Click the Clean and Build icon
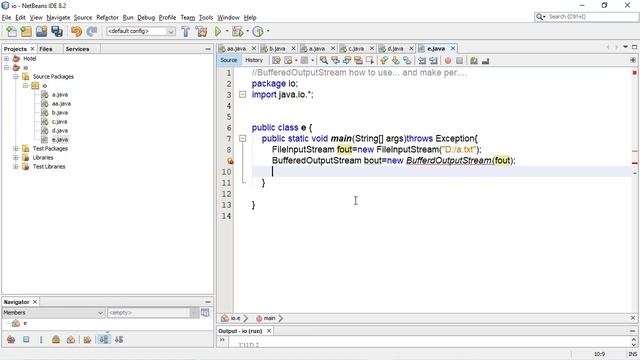640x360 pixels. pos(201,31)
